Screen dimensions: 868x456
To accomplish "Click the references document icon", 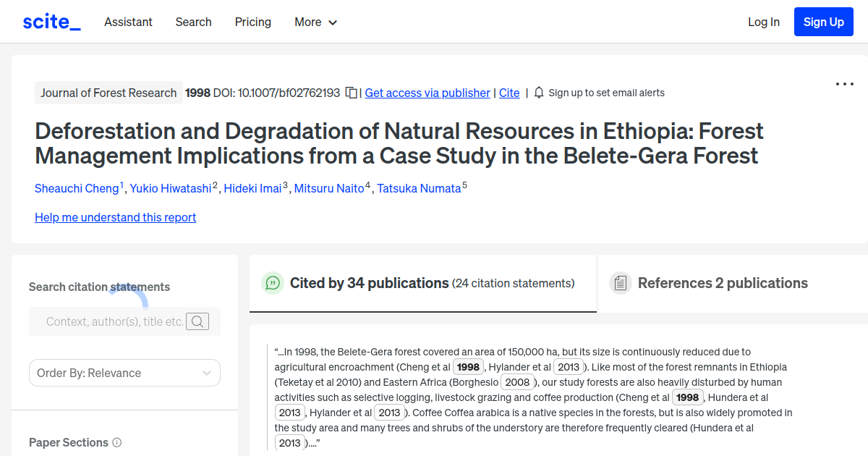I will (621, 282).
